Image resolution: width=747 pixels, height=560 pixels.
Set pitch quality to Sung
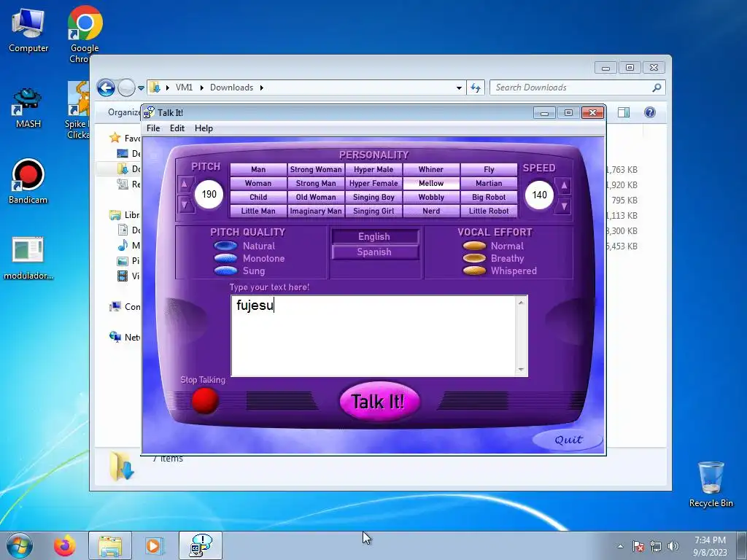226,271
